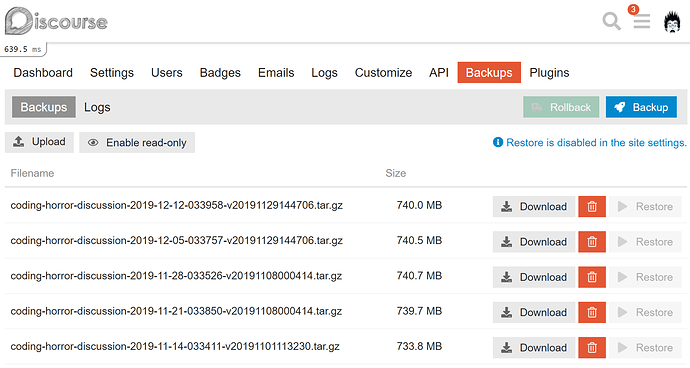This screenshot has width=690, height=368.
Task: Click the Rollback button
Action: [x=561, y=107]
